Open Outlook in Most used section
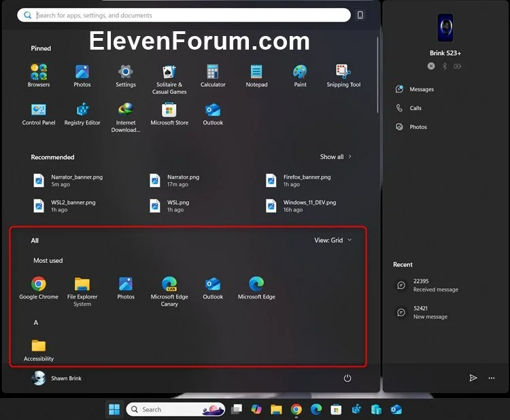 pos(213,288)
